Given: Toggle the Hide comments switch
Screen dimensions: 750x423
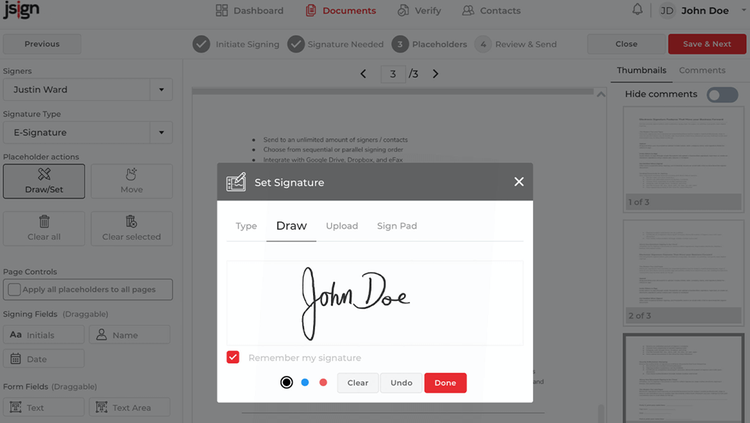Looking at the screenshot, I should click(723, 94).
